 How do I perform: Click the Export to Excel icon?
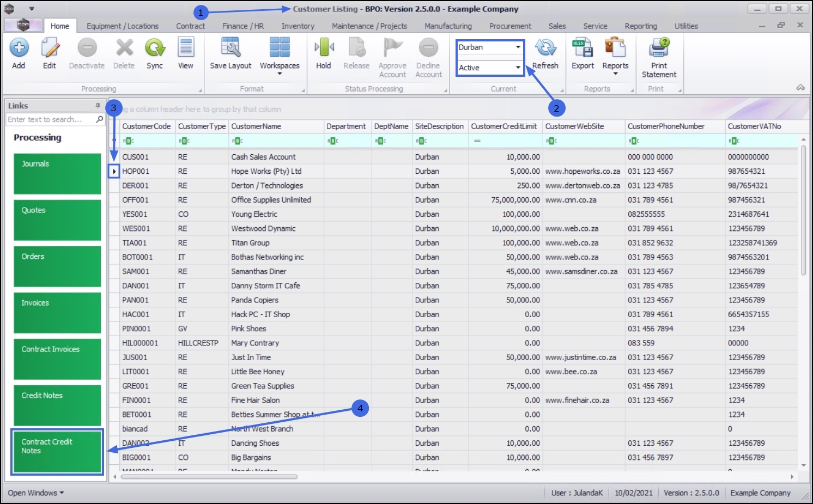583,48
